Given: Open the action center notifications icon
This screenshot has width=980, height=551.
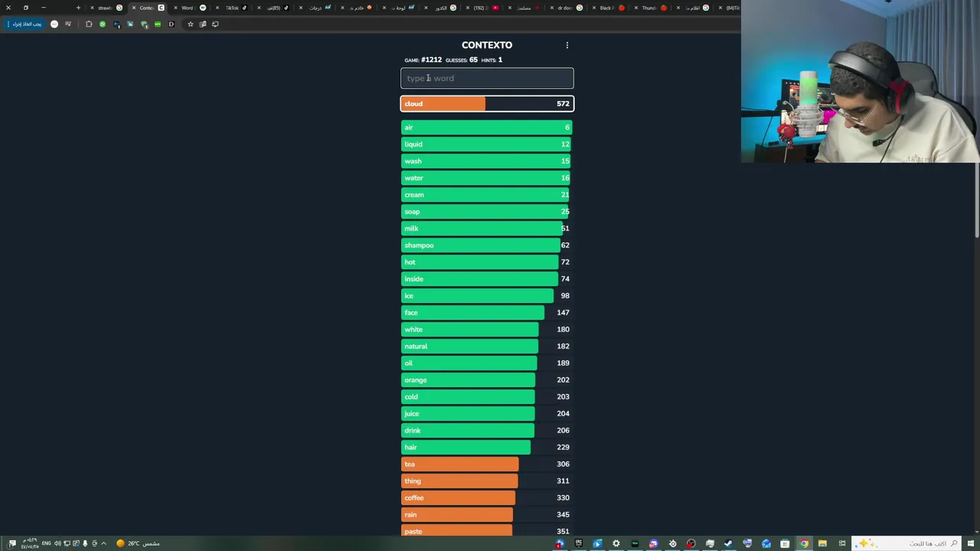Looking at the screenshot, I should [x=11, y=543].
